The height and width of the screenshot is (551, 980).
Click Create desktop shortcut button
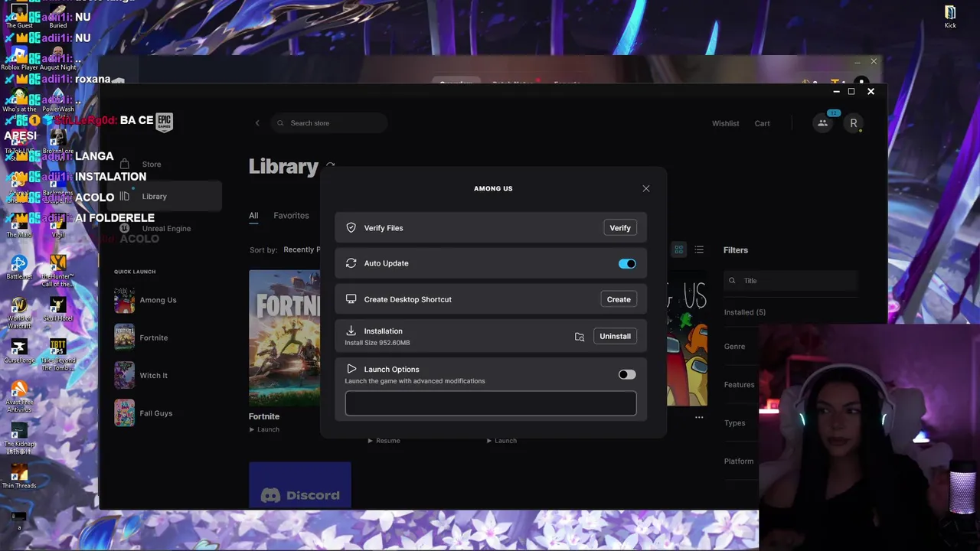click(619, 299)
